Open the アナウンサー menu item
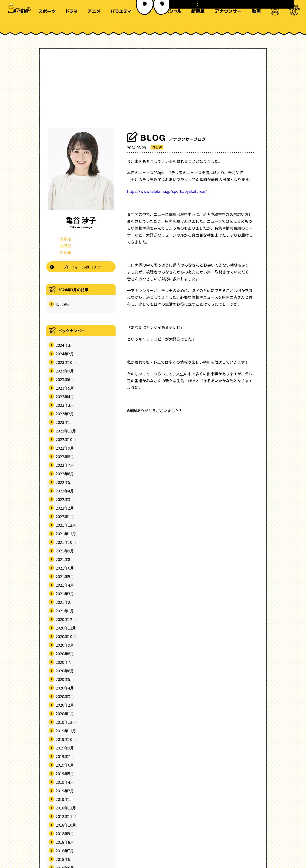Image resolution: width=306 pixels, height=868 pixels. 228,11
